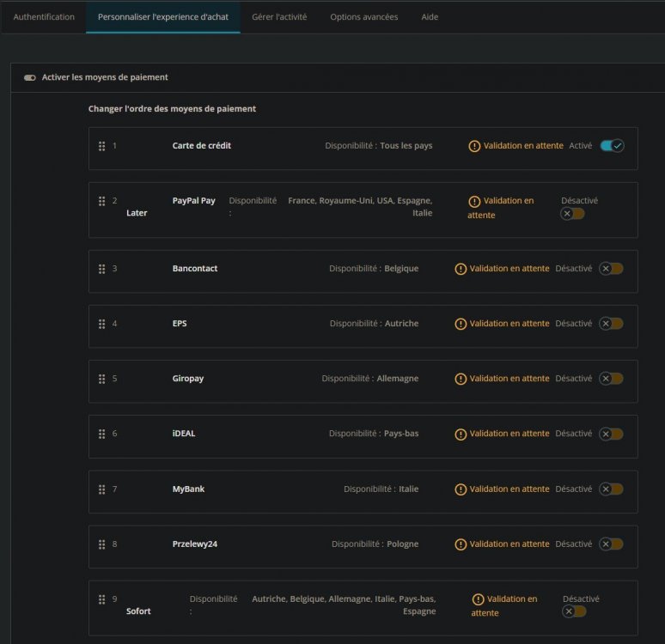The width and height of the screenshot is (665, 644).
Task: Click drag handle icon for Bancontact row
Action: [101, 269]
